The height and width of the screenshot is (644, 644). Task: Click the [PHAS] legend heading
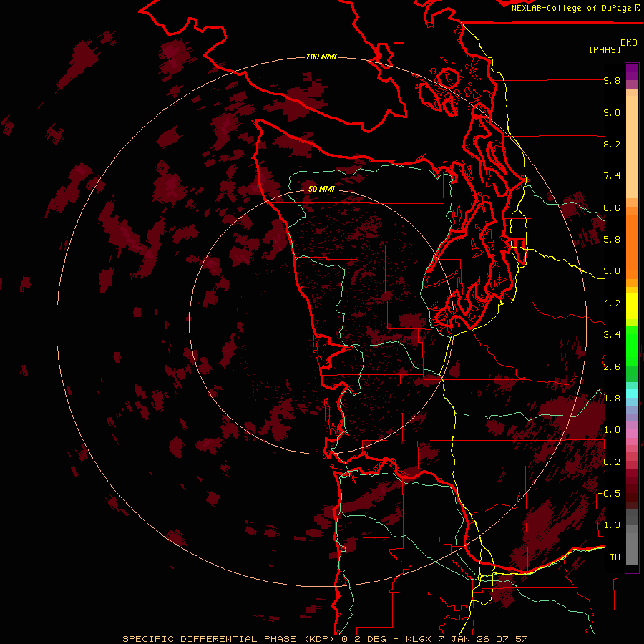pos(605,50)
